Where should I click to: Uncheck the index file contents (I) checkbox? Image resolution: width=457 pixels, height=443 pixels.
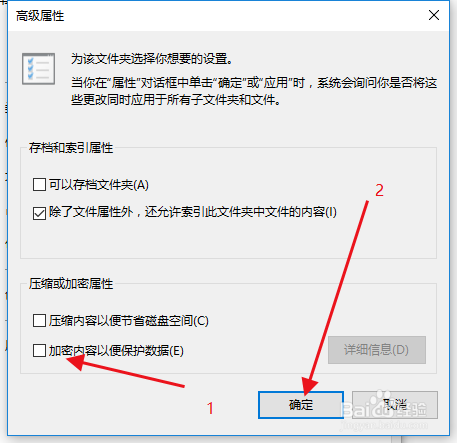click(x=39, y=213)
